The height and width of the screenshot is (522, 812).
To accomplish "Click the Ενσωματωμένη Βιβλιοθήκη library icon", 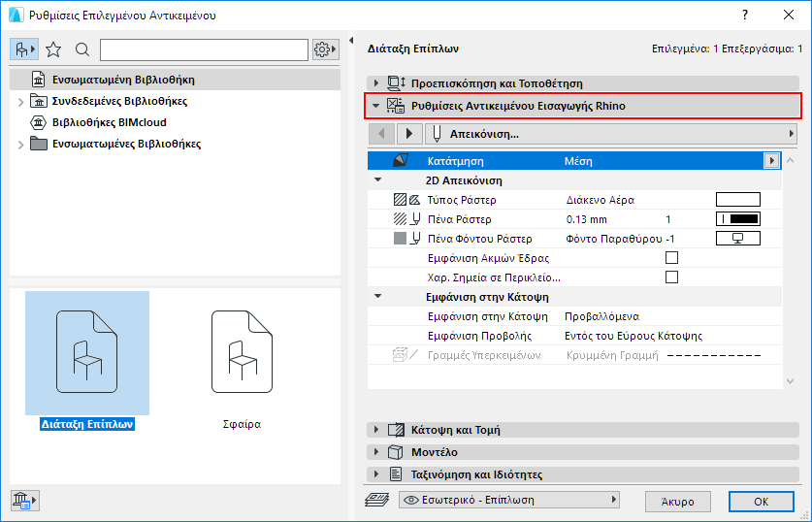I will point(39,80).
